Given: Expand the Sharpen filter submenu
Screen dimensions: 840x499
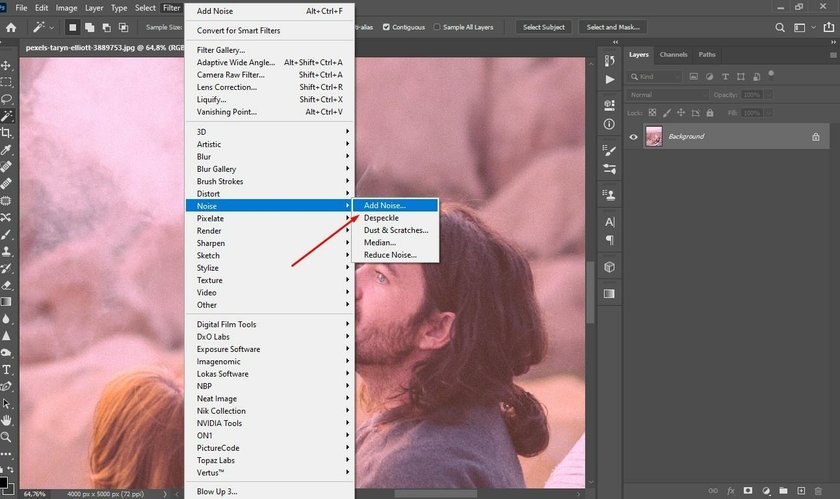Looking at the screenshot, I should coord(269,243).
